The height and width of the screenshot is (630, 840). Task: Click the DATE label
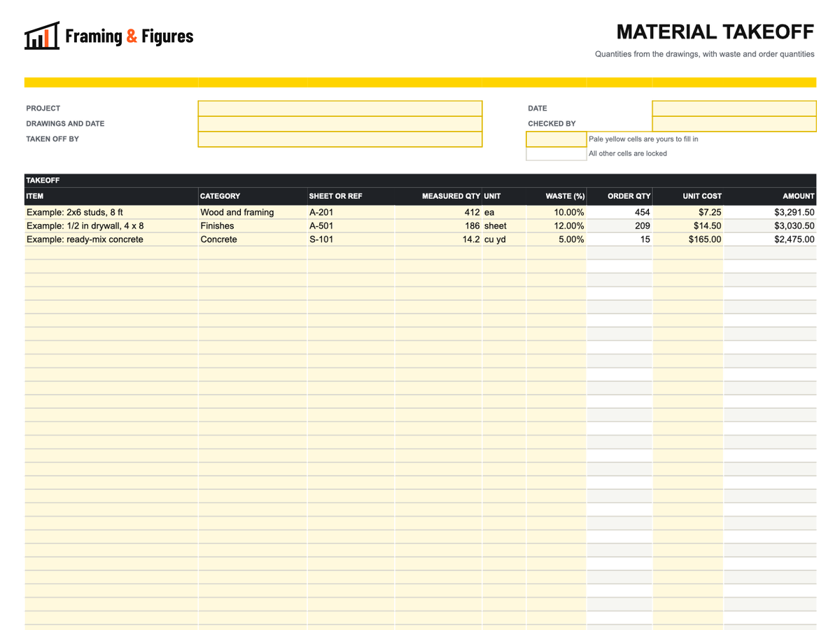point(538,108)
